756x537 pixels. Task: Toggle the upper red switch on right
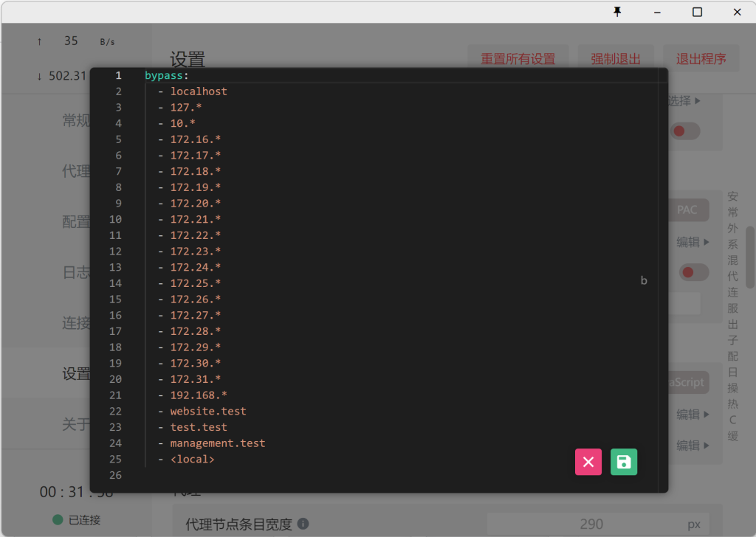[x=685, y=131]
